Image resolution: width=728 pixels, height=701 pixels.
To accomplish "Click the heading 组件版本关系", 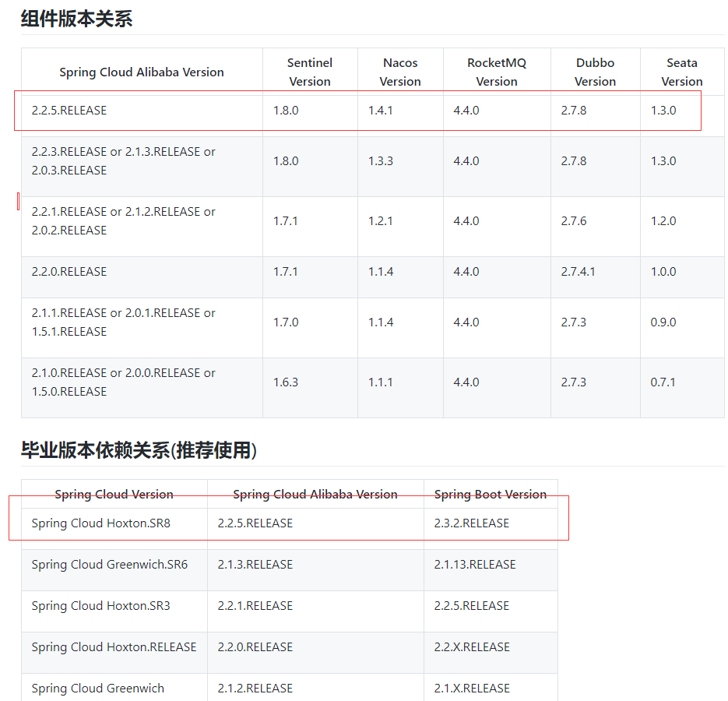I will coord(76,19).
